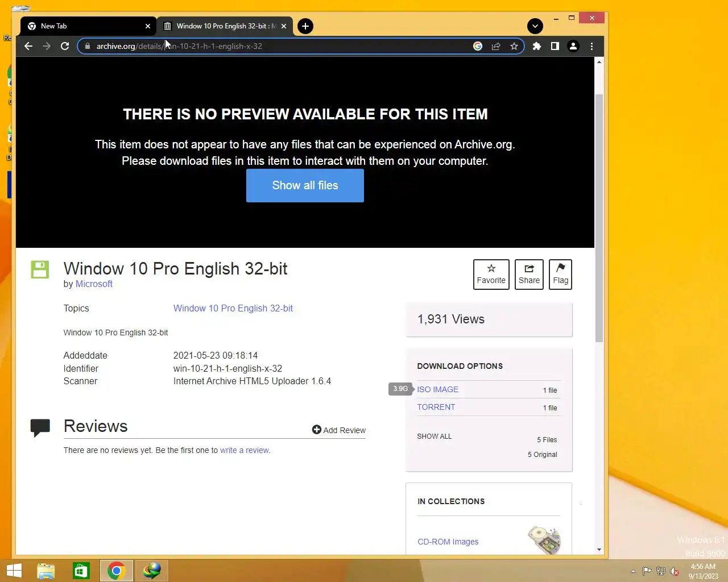Favorite this item with the star button
Viewport: 728px width, 582px height.
point(491,275)
